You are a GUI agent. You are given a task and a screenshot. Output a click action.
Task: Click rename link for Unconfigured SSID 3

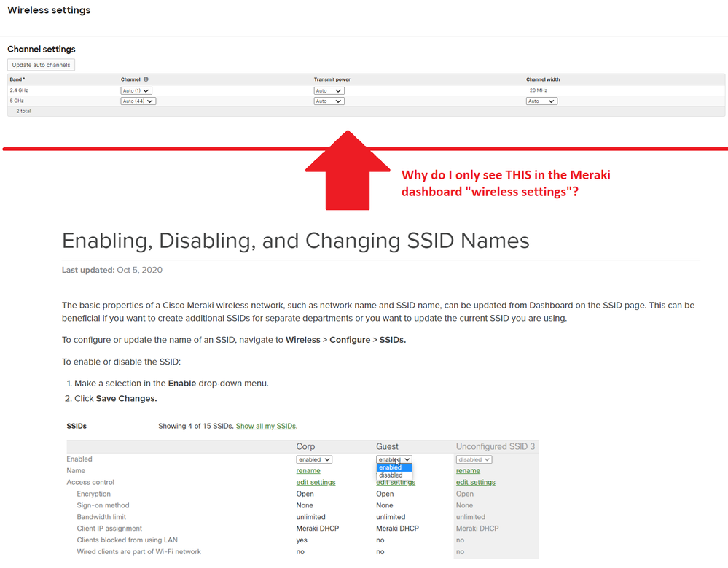click(x=468, y=471)
